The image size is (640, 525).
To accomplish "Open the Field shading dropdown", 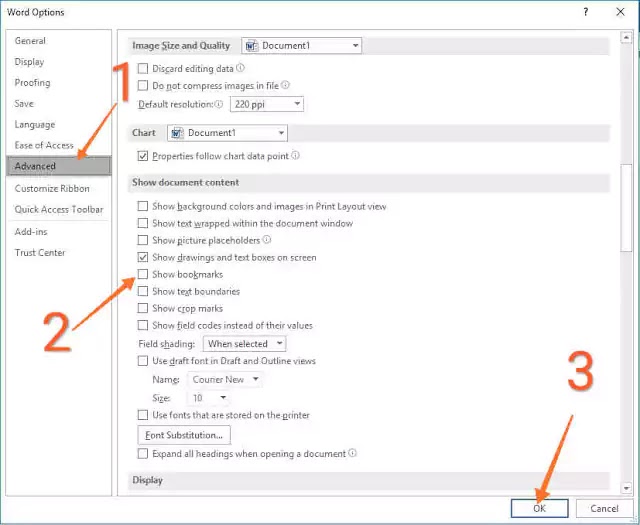I will pyautogui.click(x=244, y=343).
